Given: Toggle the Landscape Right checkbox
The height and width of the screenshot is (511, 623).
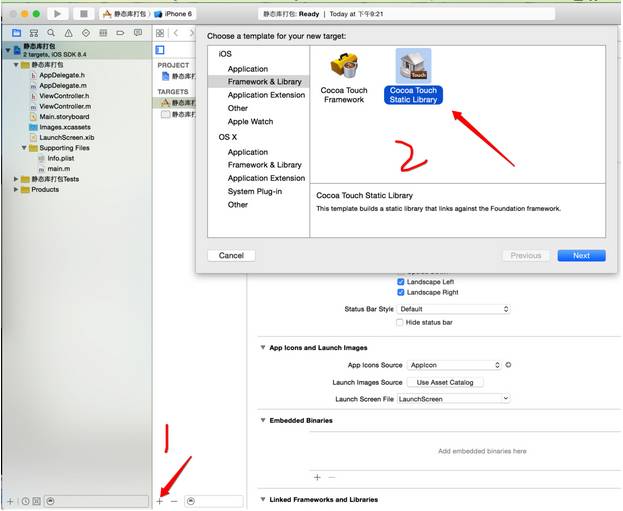Looking at the screenshot, I should coord(400,292).
